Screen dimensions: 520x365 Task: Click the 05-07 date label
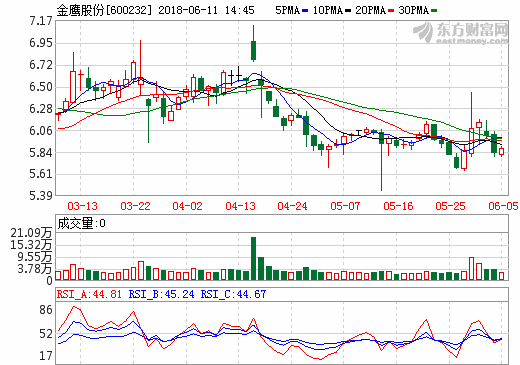345,206
